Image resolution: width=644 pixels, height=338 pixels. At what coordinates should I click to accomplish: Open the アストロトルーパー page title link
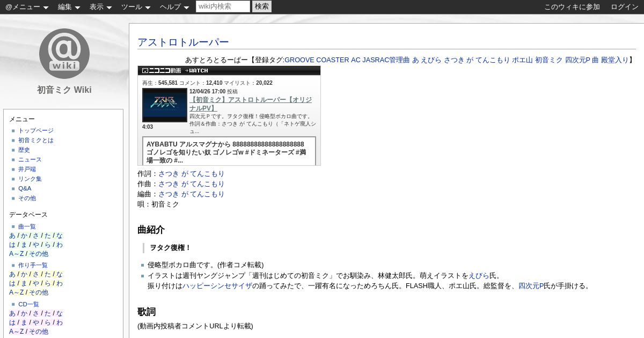pos(183,42)
